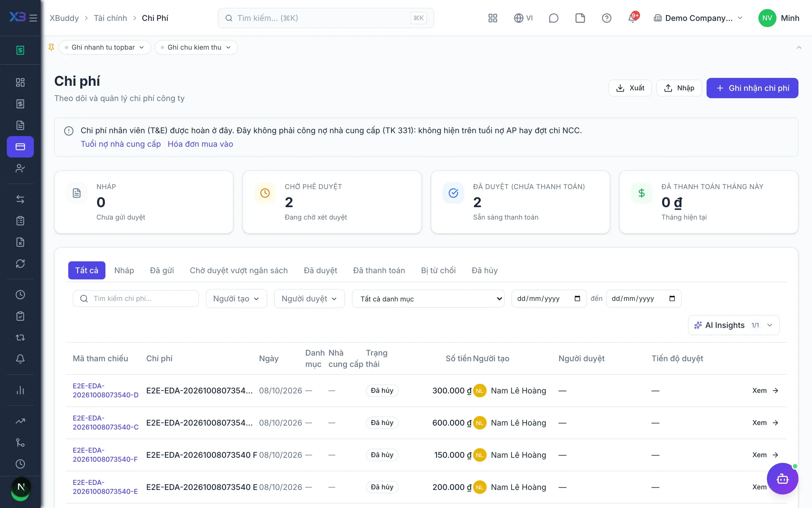Open the bell icon in the sidebar

20,359
